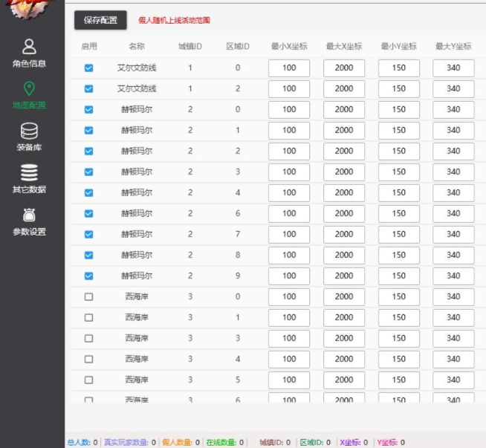
Task: Click 城镇ID status bar entry
Action: 275,442
